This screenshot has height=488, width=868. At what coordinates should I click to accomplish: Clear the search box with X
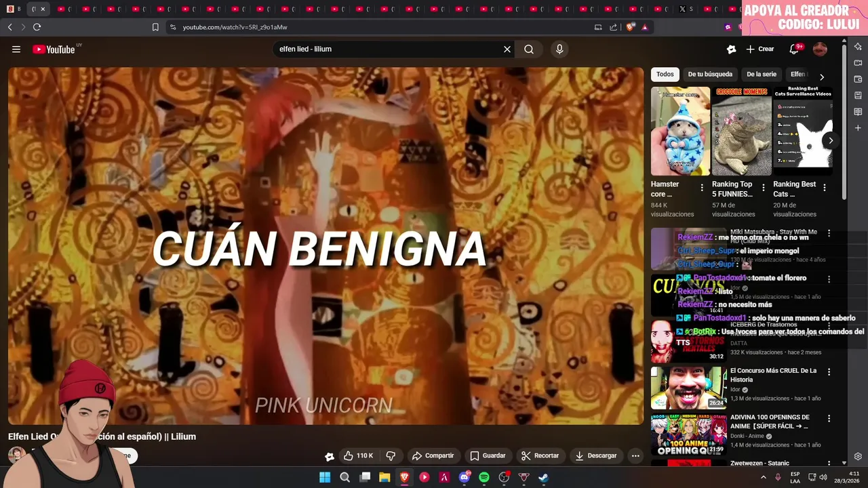(507, 49)
